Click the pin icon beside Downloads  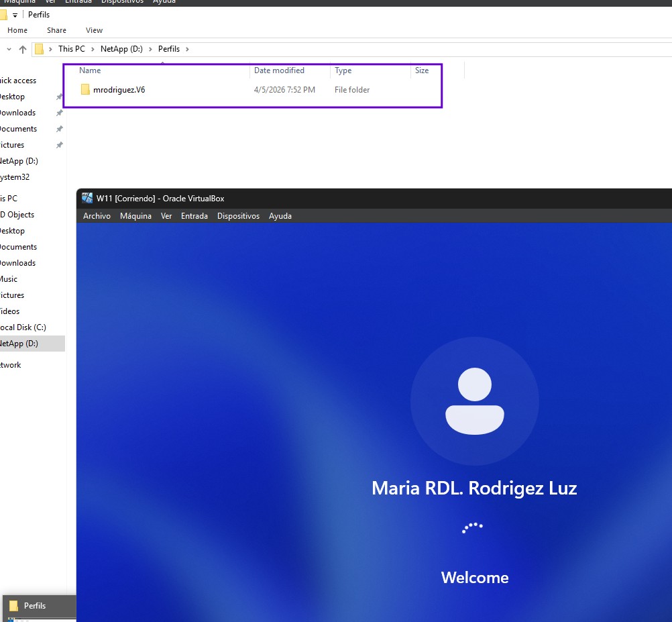pyautogui.click(x=59, y=113)
